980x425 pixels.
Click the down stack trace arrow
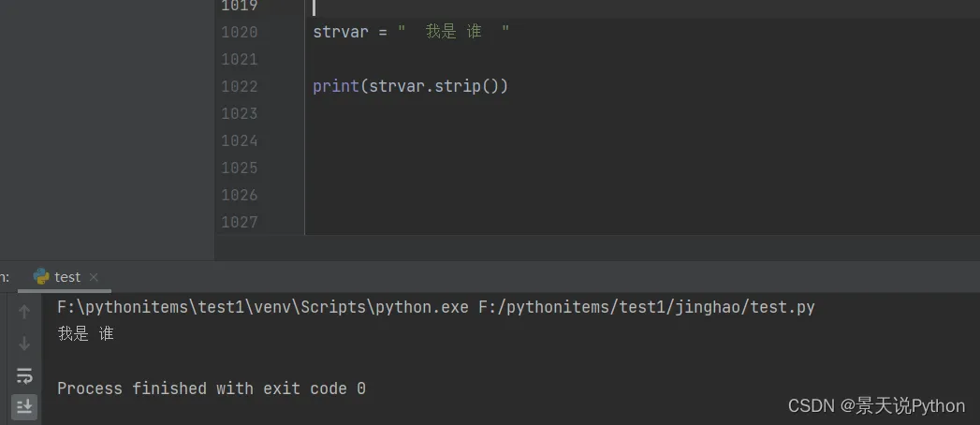point(24,344)
